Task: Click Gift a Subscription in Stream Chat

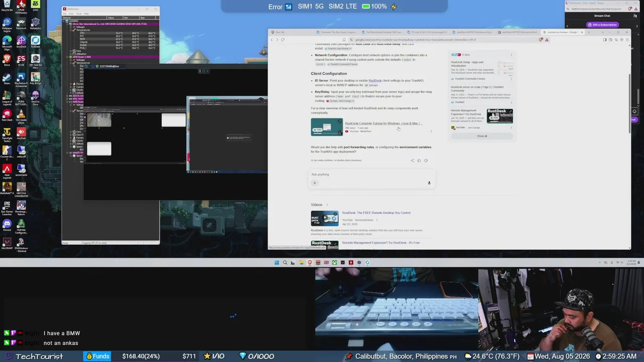Action: click(602, 25)
